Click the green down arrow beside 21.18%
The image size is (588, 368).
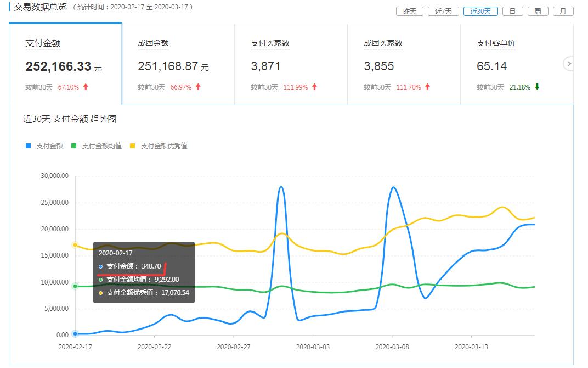(x=537, y=87)
